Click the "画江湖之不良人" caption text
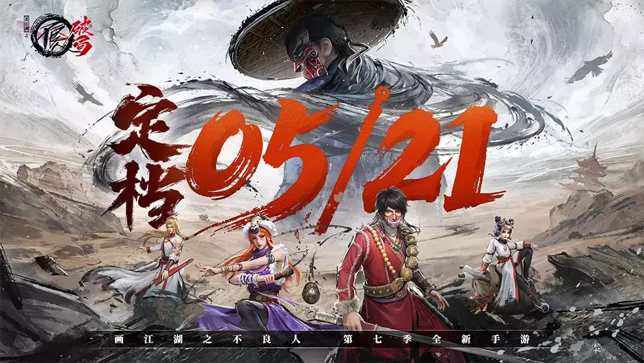This screenshot has width=644, height=363. click(x=209, y=339)
